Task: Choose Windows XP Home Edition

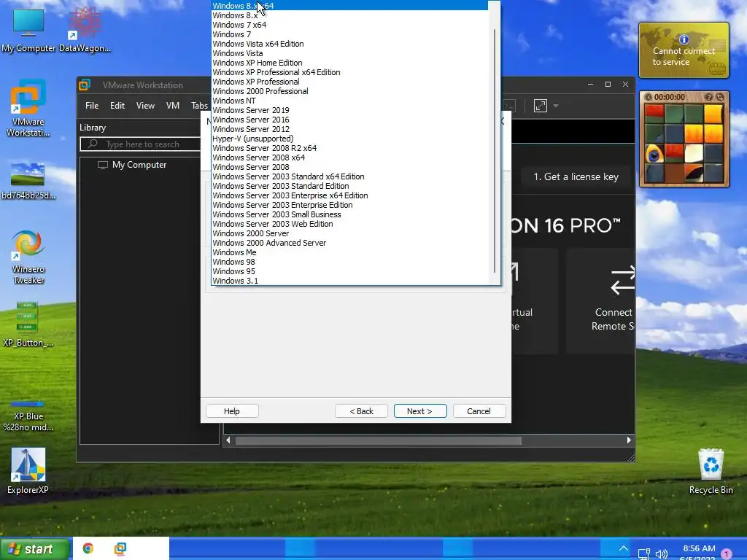Action: 349,63
